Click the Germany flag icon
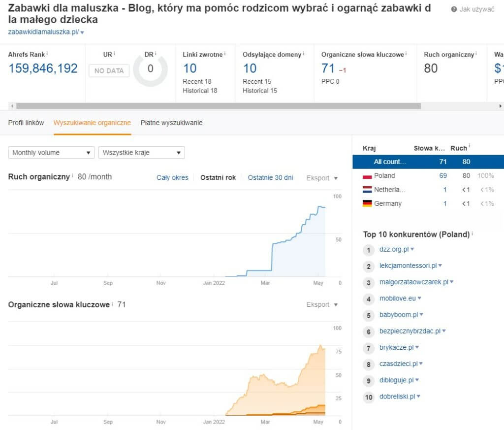 coord(367,203)
